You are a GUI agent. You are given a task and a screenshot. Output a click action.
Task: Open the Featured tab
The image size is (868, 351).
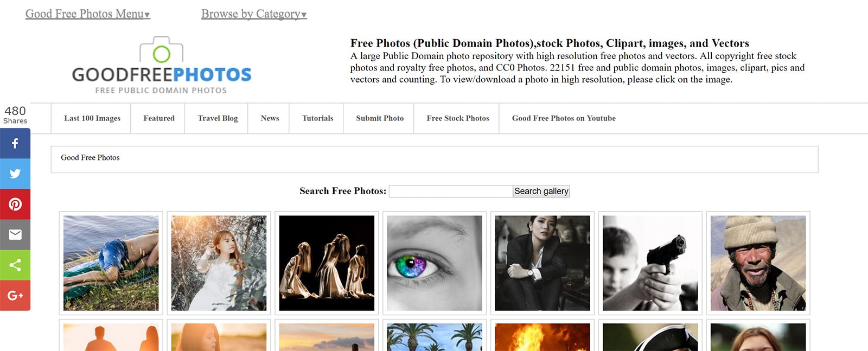point(159,118)
